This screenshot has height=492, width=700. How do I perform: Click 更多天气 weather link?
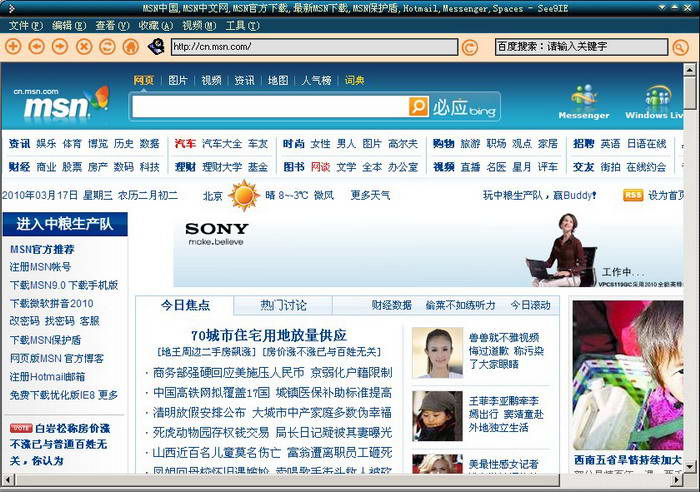(x=370, y=195)
